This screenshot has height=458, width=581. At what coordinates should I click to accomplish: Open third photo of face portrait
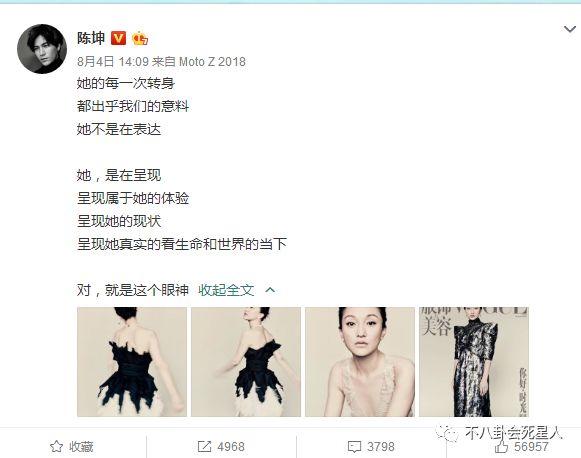tap(360, 362)
